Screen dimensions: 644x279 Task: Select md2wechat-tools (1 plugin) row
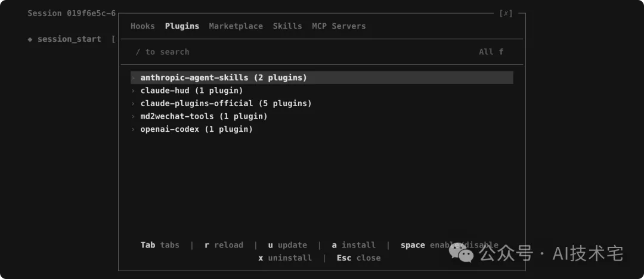(x=322, y=116)
